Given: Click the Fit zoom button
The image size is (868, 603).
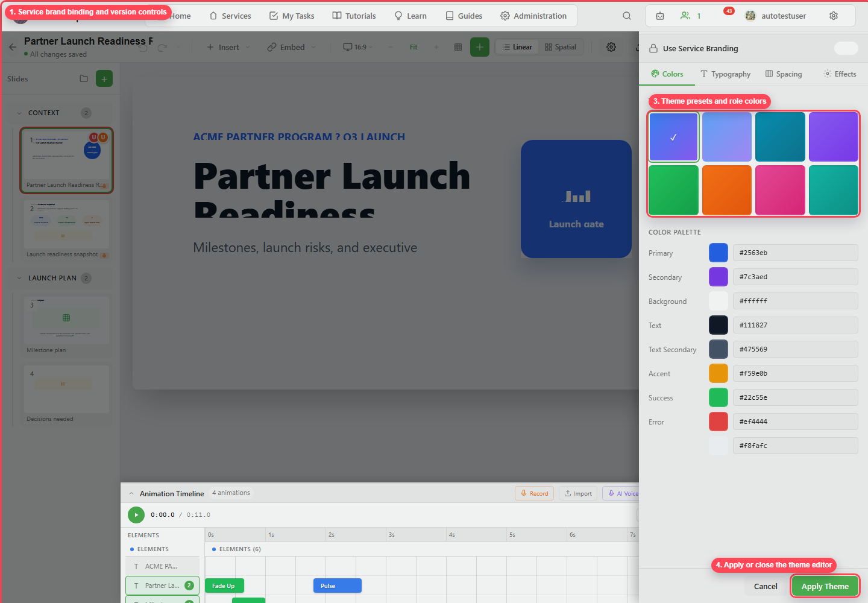Looking at the screenshot, I should tap(414, 47).
